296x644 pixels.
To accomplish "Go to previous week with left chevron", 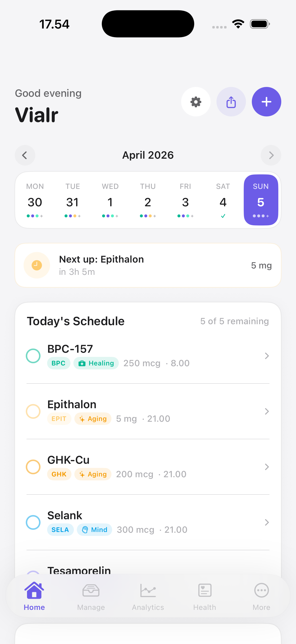I will (x=25, y=155).
